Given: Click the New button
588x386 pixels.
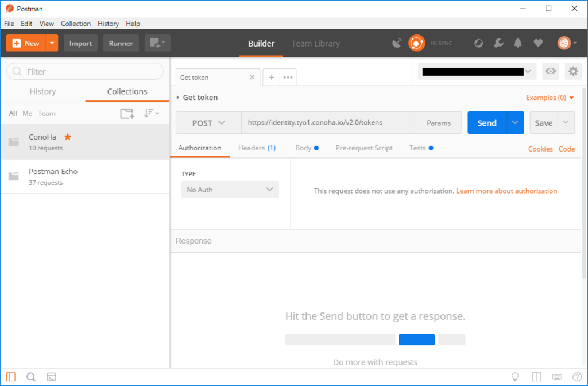Looking at the screenshot, I should 26,43.
